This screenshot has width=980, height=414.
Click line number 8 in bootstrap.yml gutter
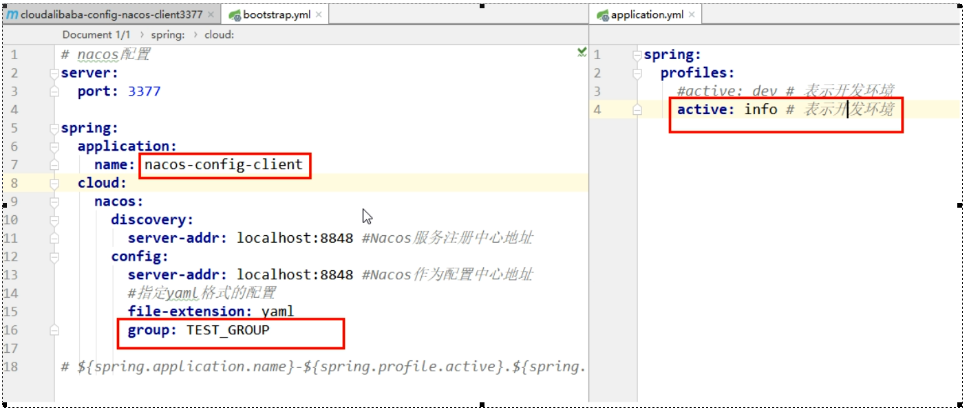click(14, 183)
